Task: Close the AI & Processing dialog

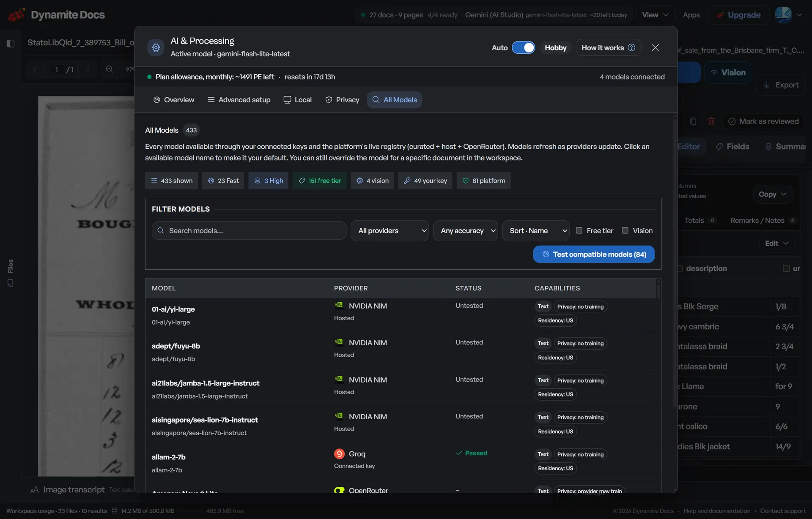Action: coord(655,48)
